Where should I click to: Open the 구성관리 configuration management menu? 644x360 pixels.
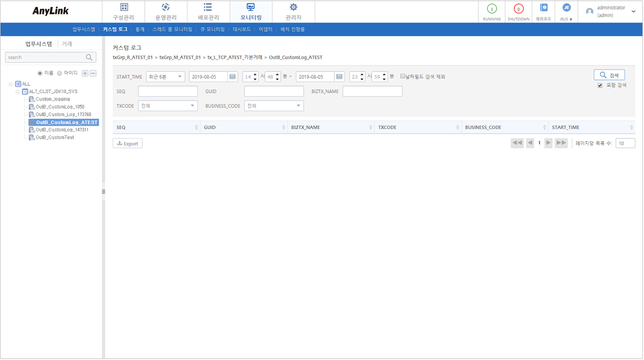[123, 11]
